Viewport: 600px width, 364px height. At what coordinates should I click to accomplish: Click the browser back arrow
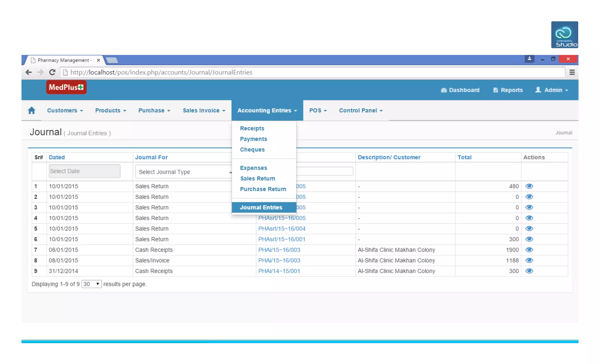tap(28, 72)
